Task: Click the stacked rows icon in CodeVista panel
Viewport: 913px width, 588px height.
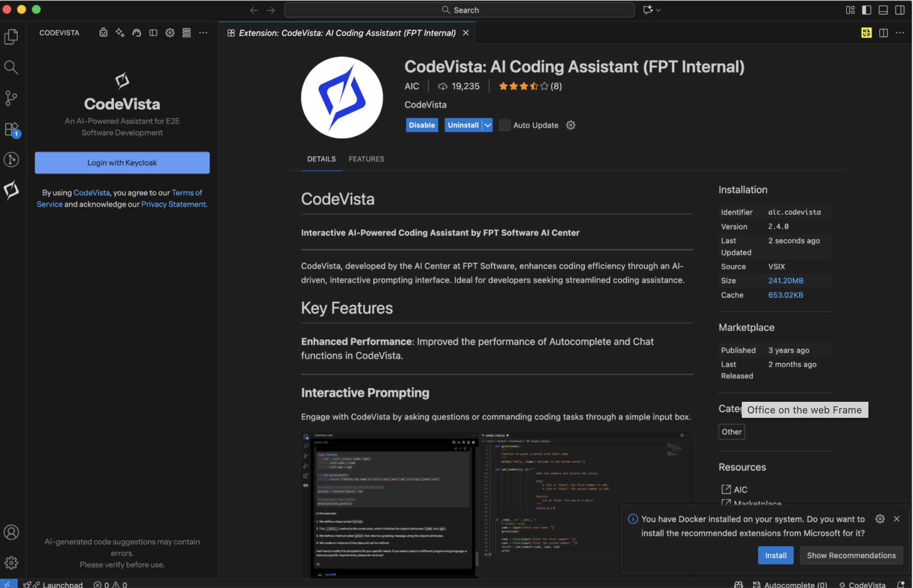Action: tap(187, 33)
